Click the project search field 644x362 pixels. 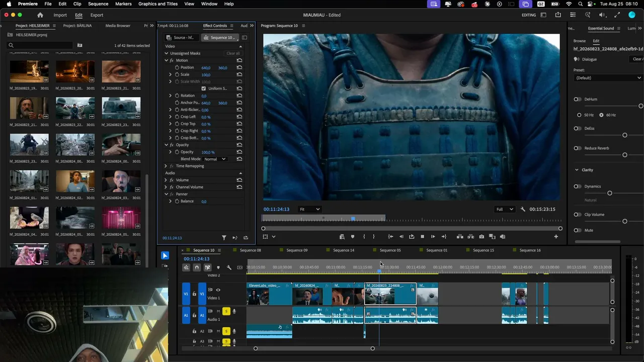tap(40, 45)
